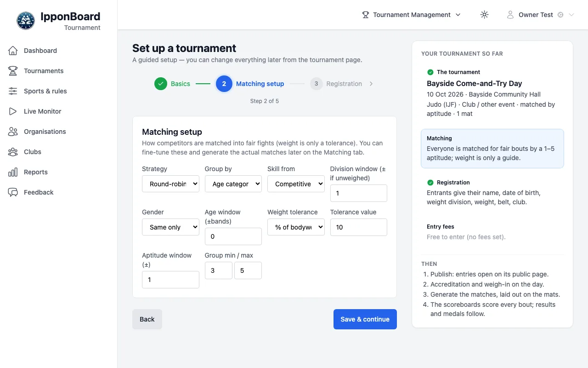Click the grey step 3 circle
Viewport: 588px width, 368px height.
tap(317, 84)
